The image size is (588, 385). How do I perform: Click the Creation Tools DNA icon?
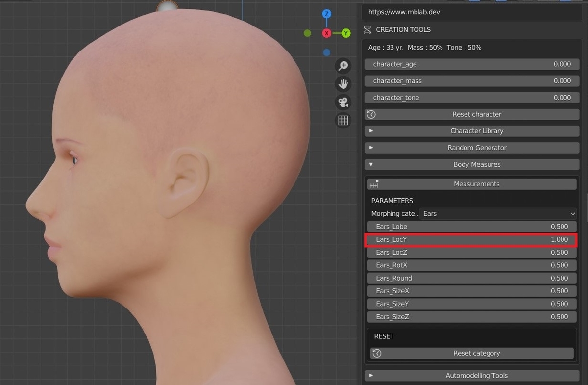click(367, 30)
